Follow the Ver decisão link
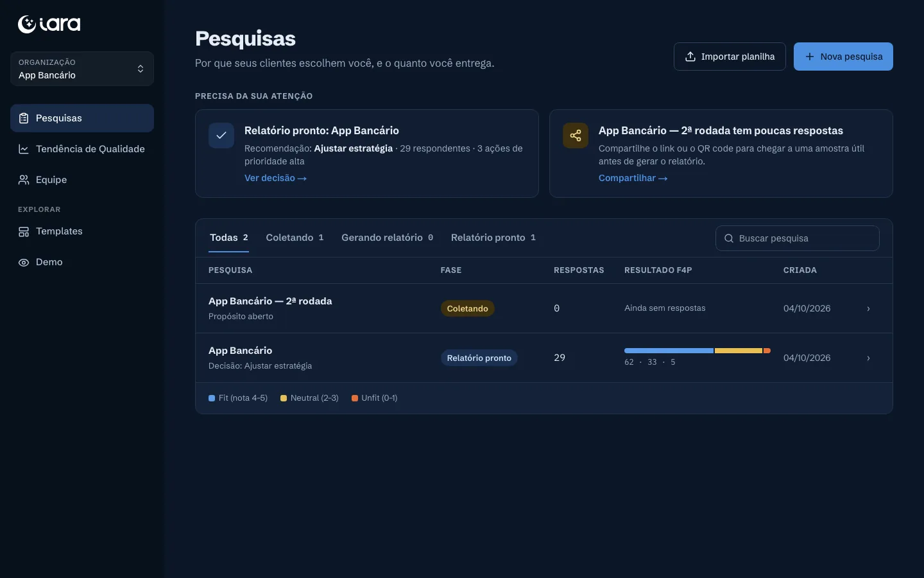 coord(276,178)
